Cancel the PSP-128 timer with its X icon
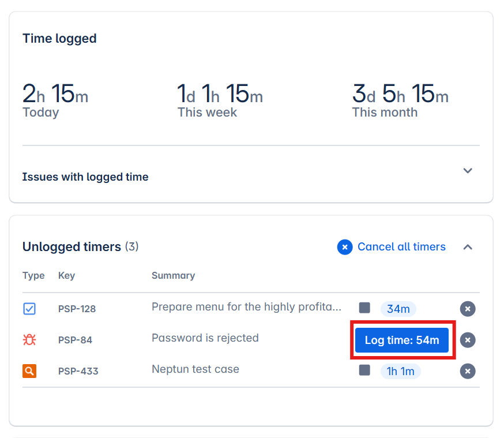This screenshot has height=438, width=504. pos(468,309)
